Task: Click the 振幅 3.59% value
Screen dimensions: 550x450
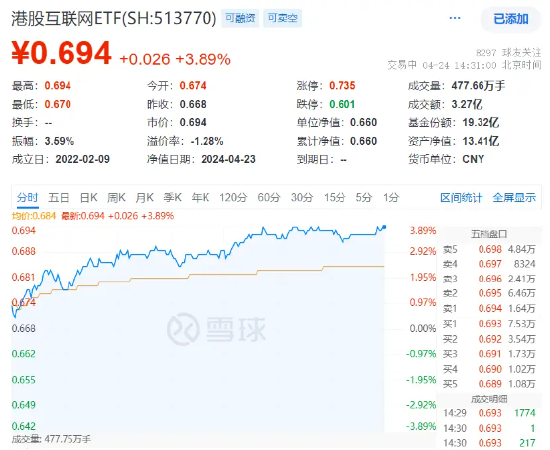Action: [59, 141]
